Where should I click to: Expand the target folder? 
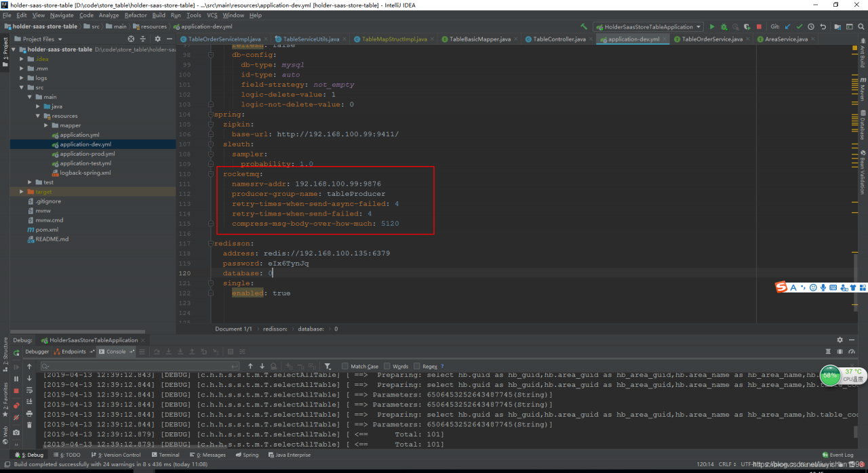point(22,192)
